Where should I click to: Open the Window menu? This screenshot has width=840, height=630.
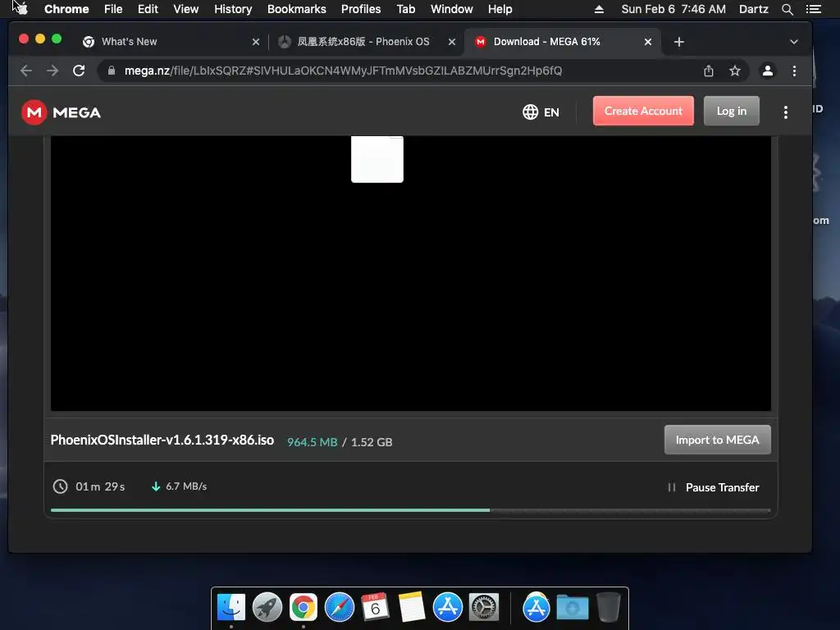pos(452,9)
